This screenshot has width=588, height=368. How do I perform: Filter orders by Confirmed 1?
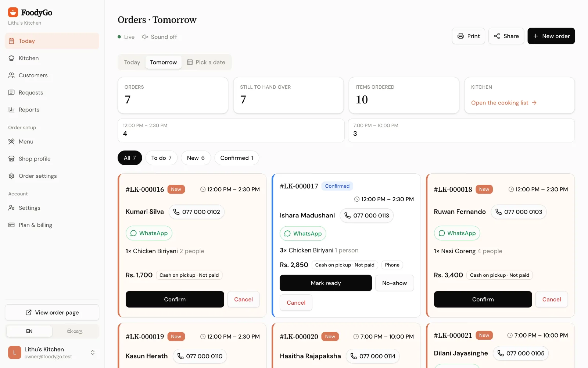pos(237,158)
